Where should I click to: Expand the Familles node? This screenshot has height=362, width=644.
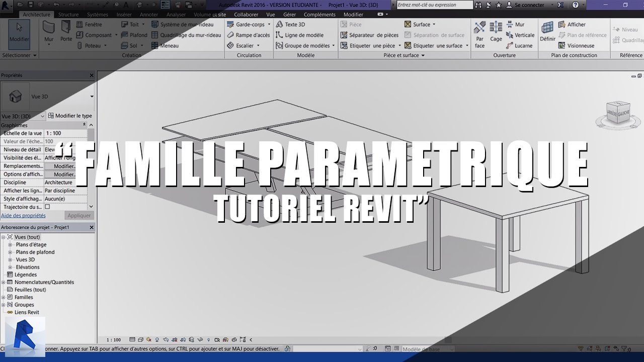point(4,297)
